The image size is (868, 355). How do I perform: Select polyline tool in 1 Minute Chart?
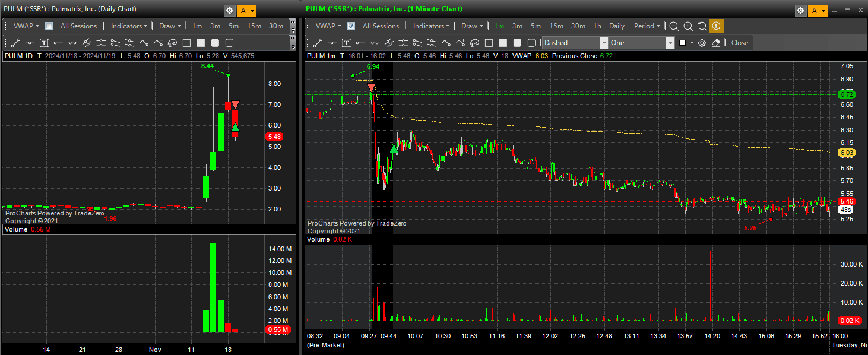(446, 43)
